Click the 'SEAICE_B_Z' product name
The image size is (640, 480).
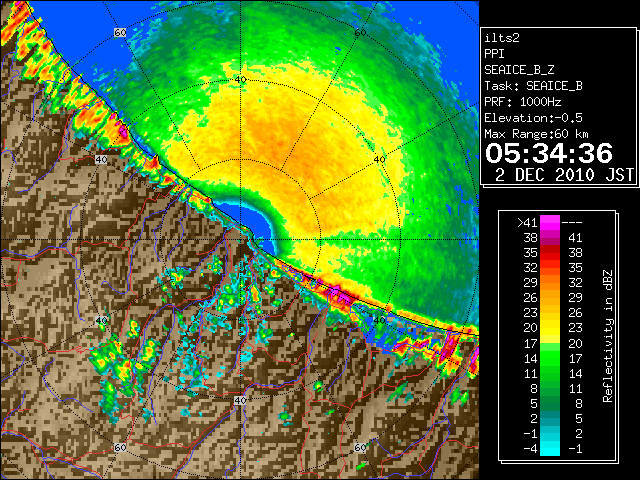tap(519, 70)
